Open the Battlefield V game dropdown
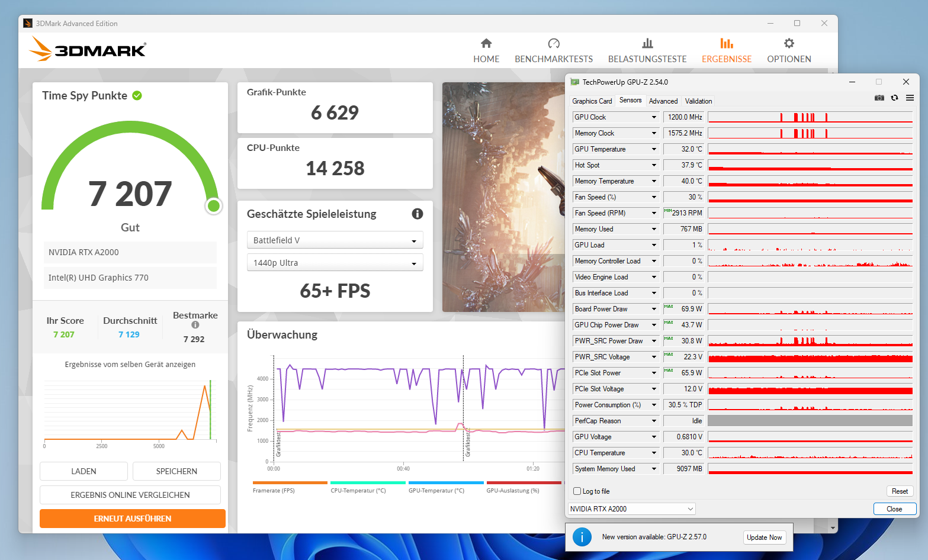Screen dimensions: 928x560 coord(335,240)
